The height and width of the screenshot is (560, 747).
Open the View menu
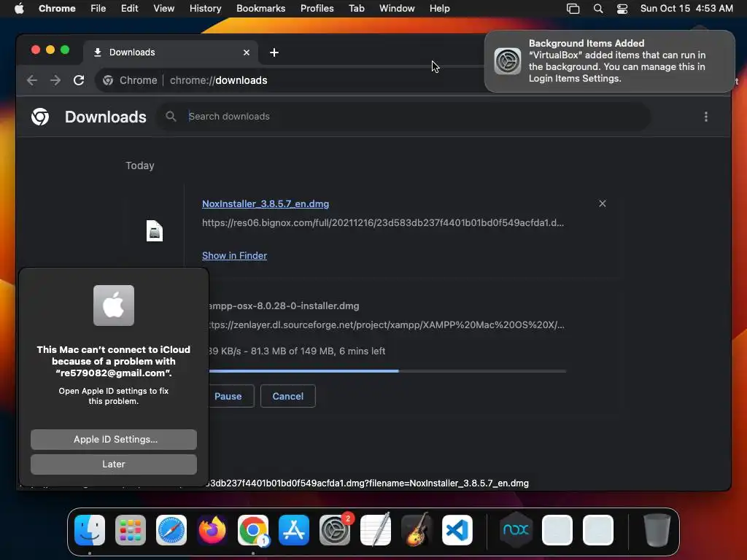(x=163, y=8)
